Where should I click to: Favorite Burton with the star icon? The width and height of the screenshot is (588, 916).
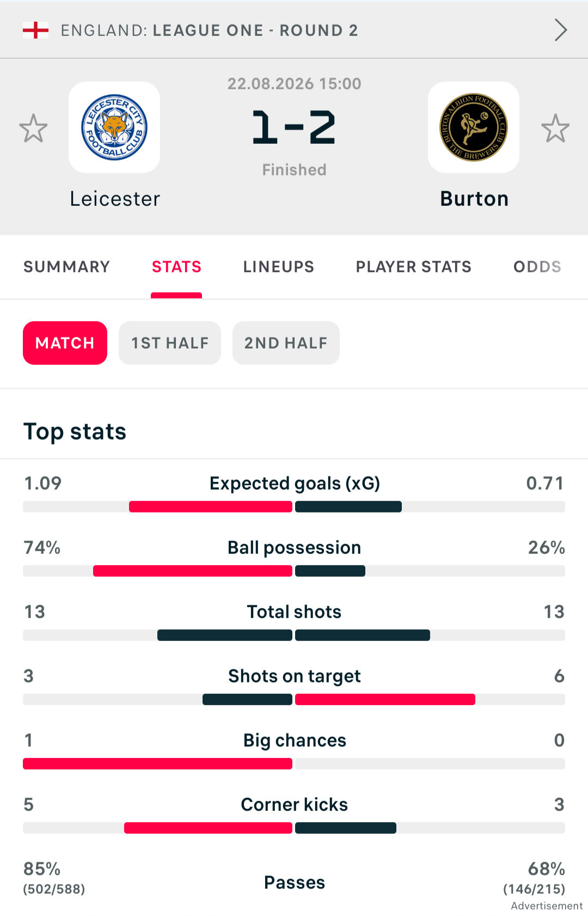tap(555, 128)
